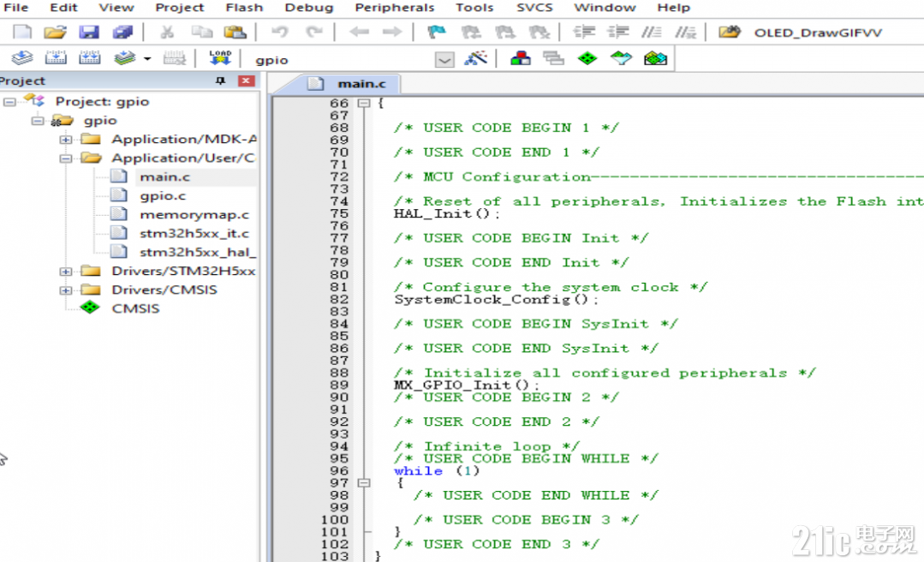Undo the last edit
924x562 pixels.
280,32
